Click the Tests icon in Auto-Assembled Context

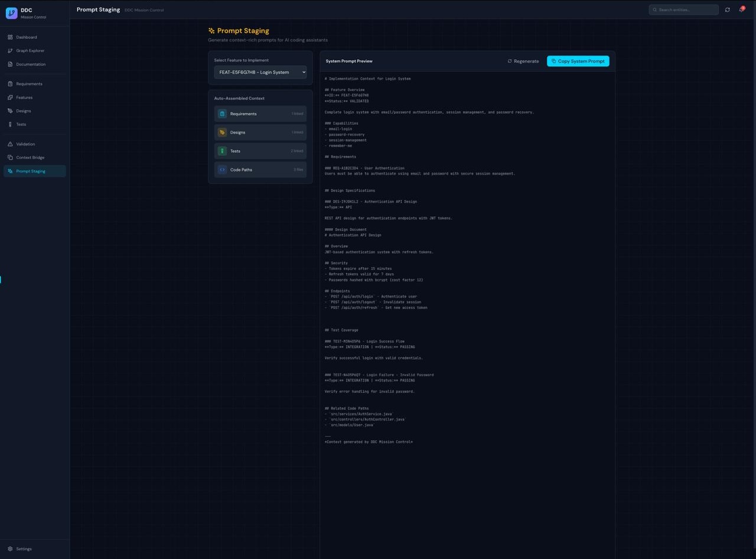pos(222,151)
